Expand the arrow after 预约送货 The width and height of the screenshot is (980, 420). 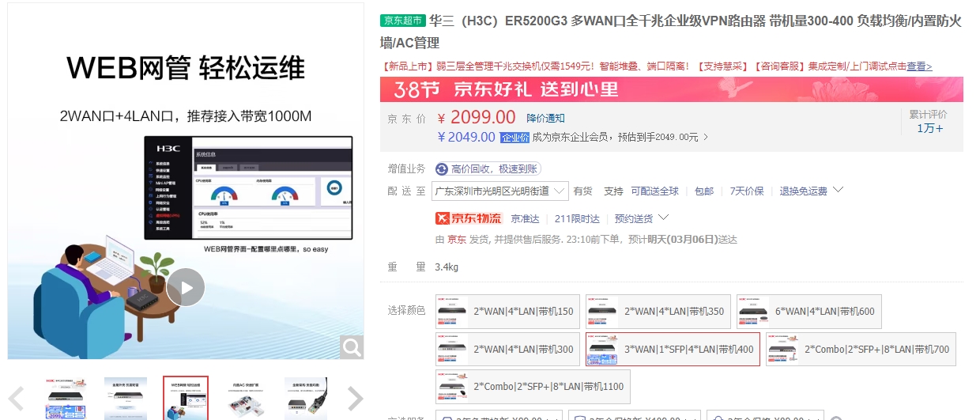[x=663, y=218]
